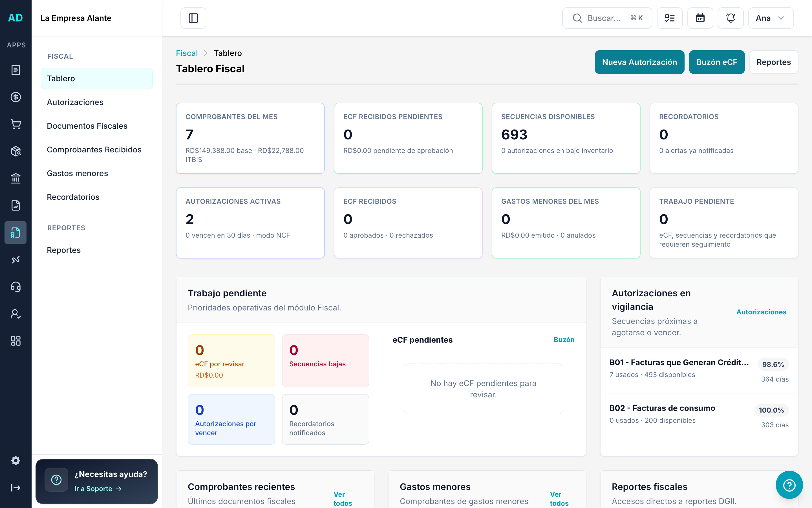Open the inventory box app icon
This screenshot has width=812, height=508.
coord(16,151)
